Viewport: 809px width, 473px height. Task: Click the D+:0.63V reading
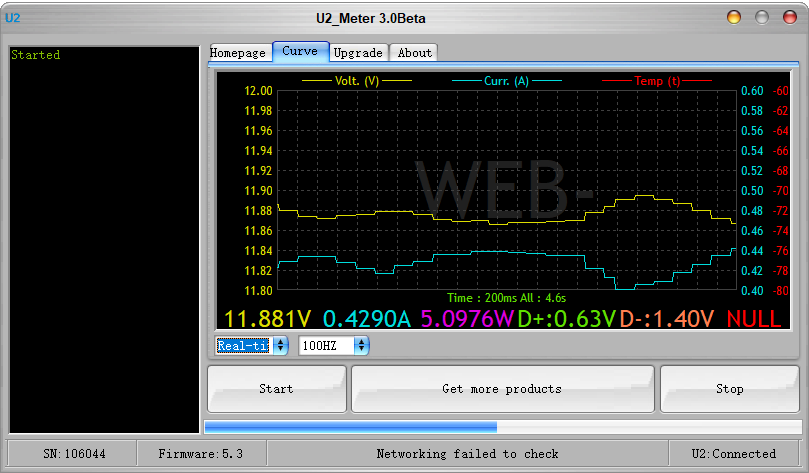(567, 319)
